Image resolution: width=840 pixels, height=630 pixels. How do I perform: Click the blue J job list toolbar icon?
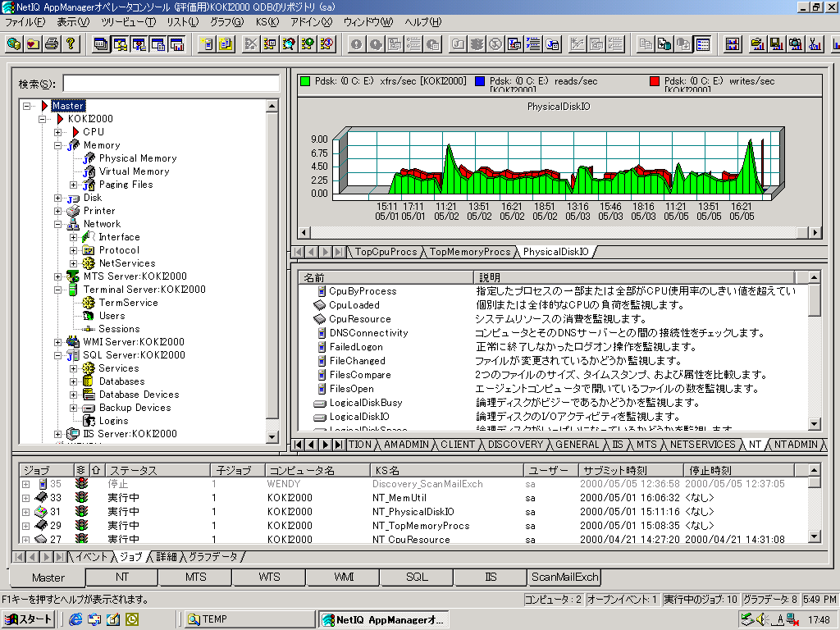pyautogui.click(x=533, y=43)
